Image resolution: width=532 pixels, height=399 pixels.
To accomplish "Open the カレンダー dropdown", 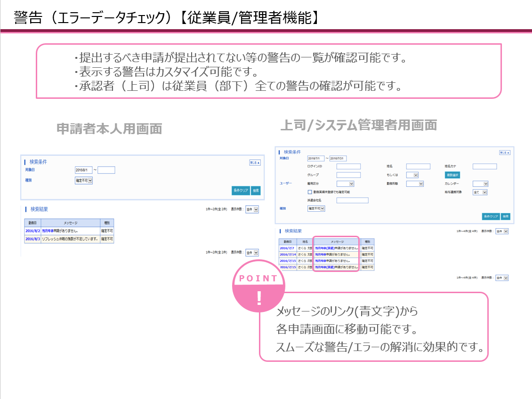I will (x=479, y=184).
